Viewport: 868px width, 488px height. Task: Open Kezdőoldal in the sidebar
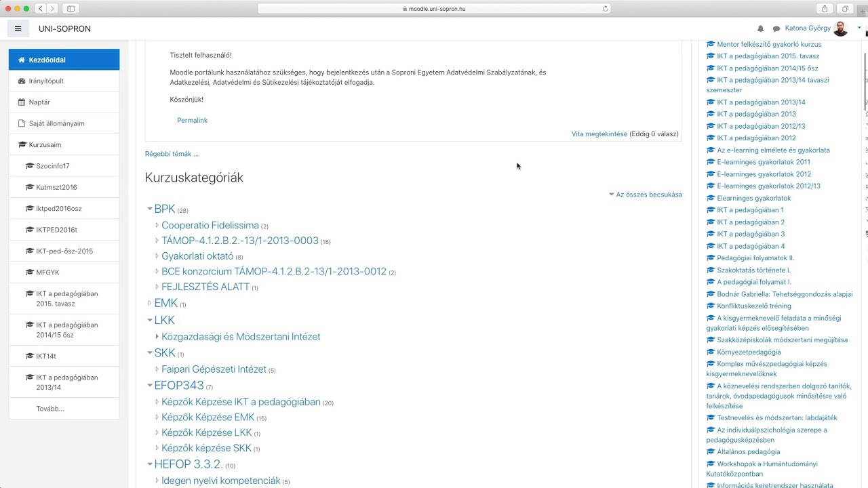click(x=64, y=60)
